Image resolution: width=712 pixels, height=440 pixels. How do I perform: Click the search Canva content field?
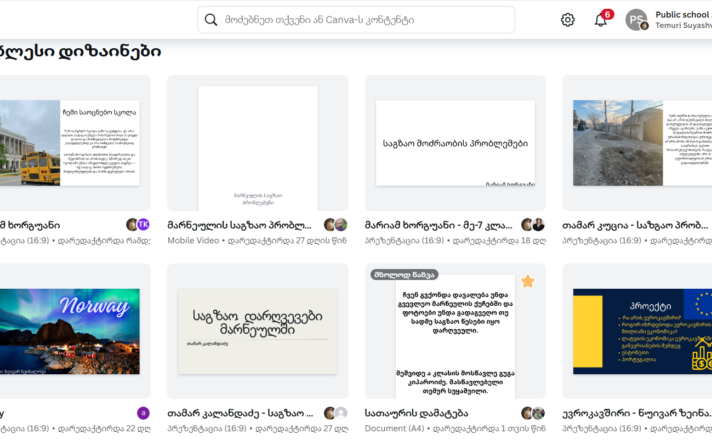click(356, 20)
